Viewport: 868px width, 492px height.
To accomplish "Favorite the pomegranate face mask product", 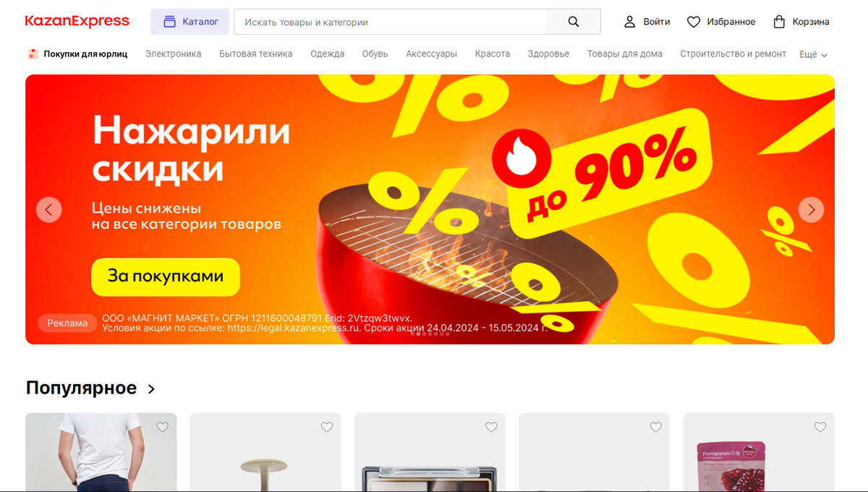I will [x=820, y=427].
